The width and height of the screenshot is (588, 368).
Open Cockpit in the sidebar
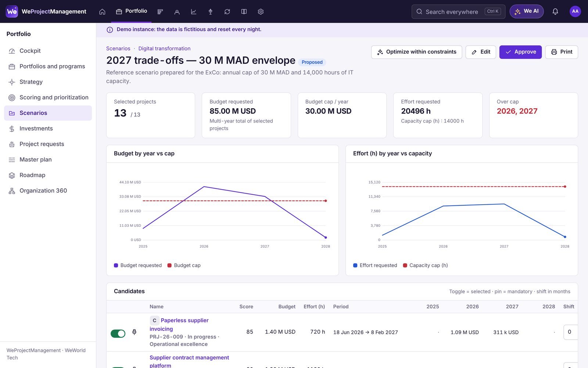point(48,51)
